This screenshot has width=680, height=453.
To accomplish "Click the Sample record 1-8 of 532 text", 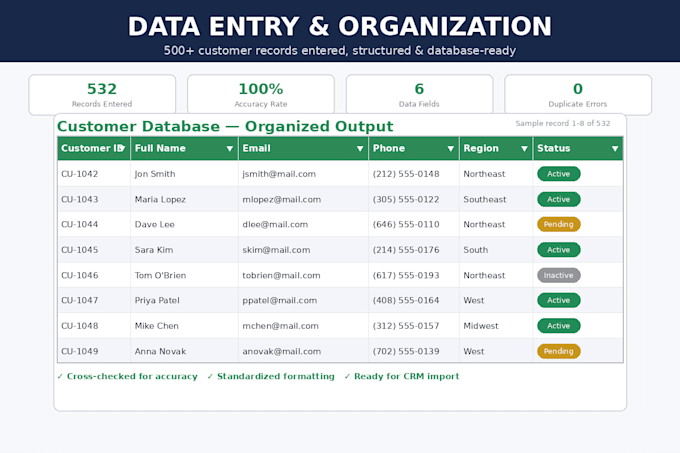I will point(562,123).
